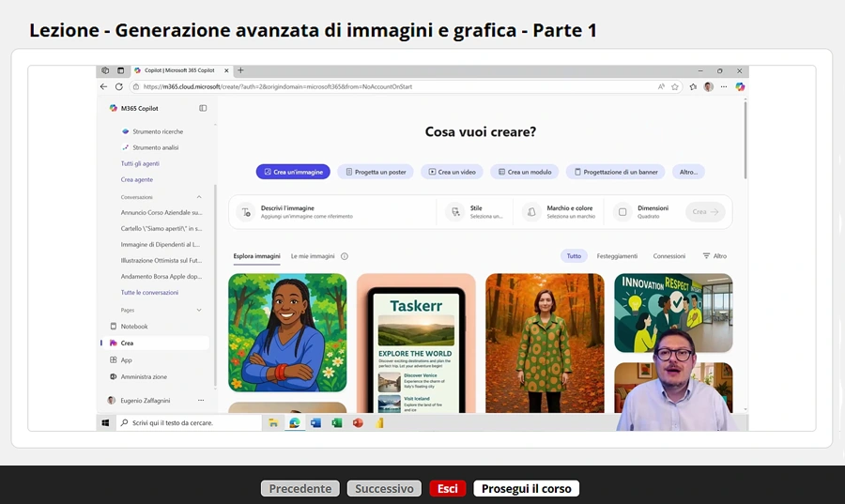
Task: Open the woman in autumn forest thumbnail
Action: coord(545,343)
